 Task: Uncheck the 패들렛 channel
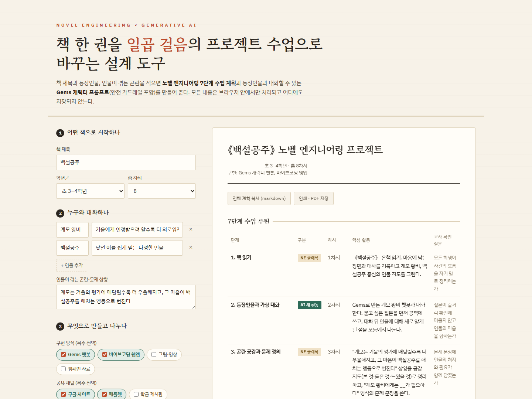click(x=104, y=395)
